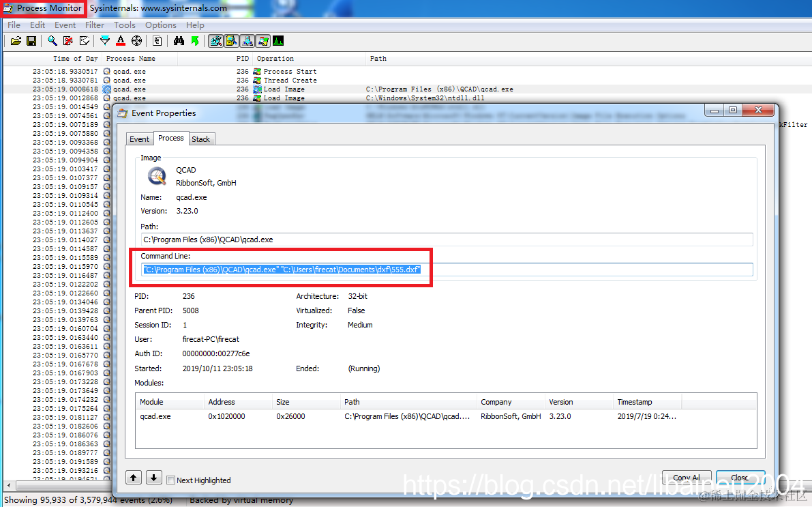Image resolution: width=812 pixels, height=507 pixels.
Task: Click the Open log file toolbar icon
Action: [16, 41]
